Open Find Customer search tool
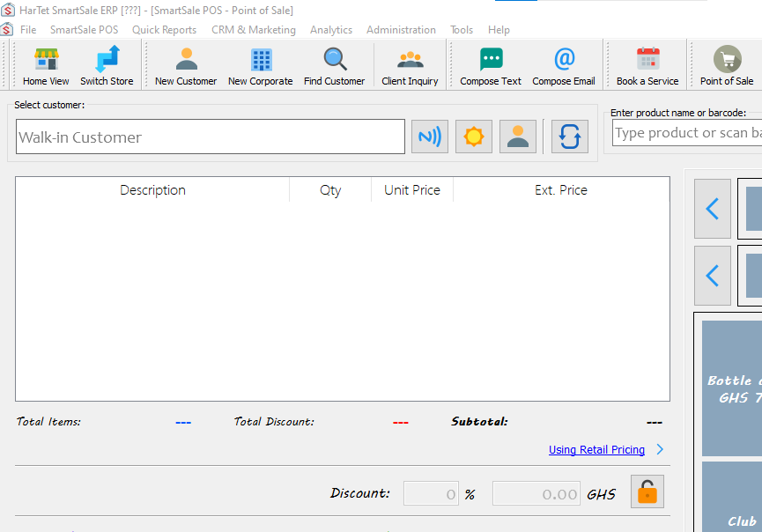Image resolution: width=762 pixels, height=532 pixels. click(x=334, y=66)
